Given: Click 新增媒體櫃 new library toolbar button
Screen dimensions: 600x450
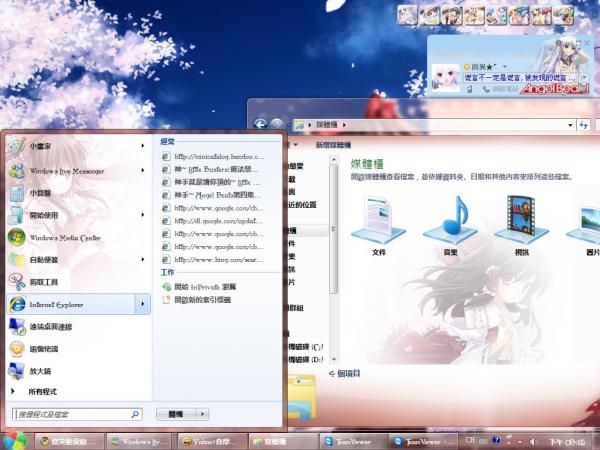Looking at the screenshot, I should click(x=333, y=145).
